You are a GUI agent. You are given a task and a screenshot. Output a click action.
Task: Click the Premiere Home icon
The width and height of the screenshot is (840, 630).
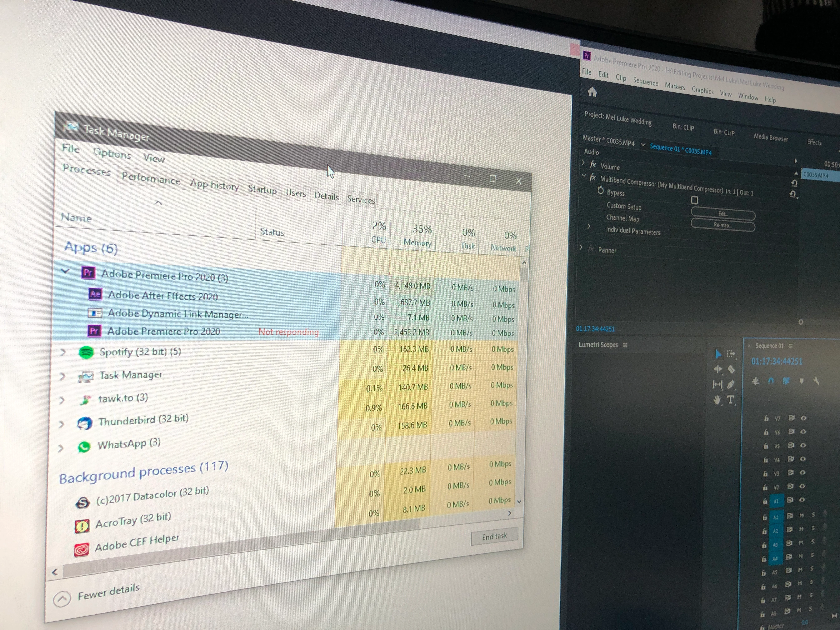[x=592, y=92]
